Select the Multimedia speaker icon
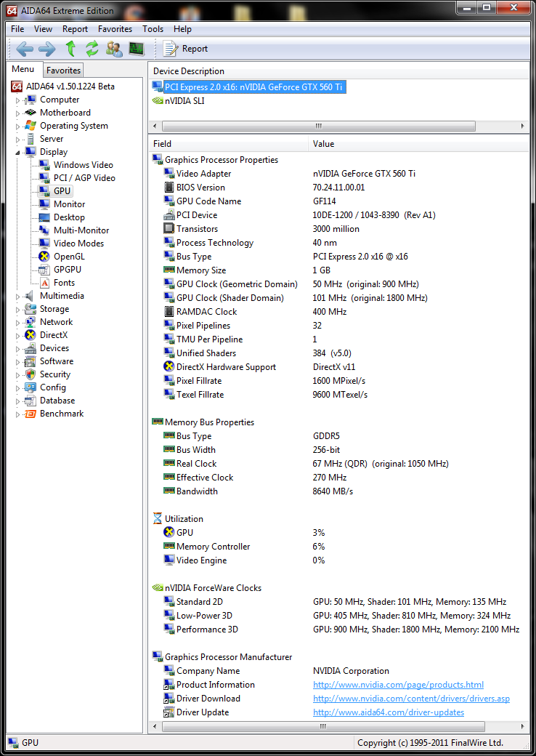Viewport: 536px width, 756px height. tap(31, 296)
